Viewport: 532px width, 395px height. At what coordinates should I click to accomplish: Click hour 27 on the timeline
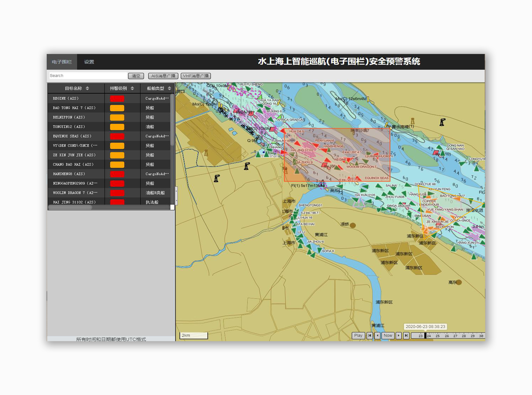click(455, 336)
